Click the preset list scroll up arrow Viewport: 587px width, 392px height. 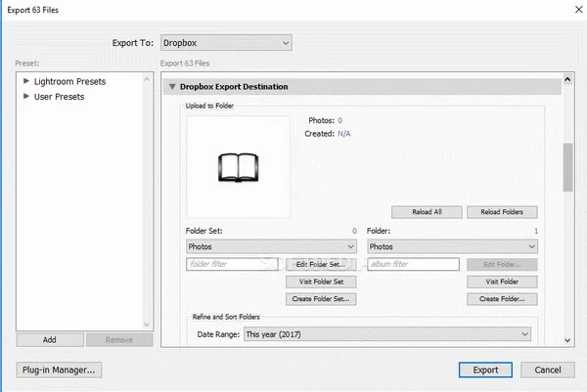pyautogui.click(x=147, y=79)
